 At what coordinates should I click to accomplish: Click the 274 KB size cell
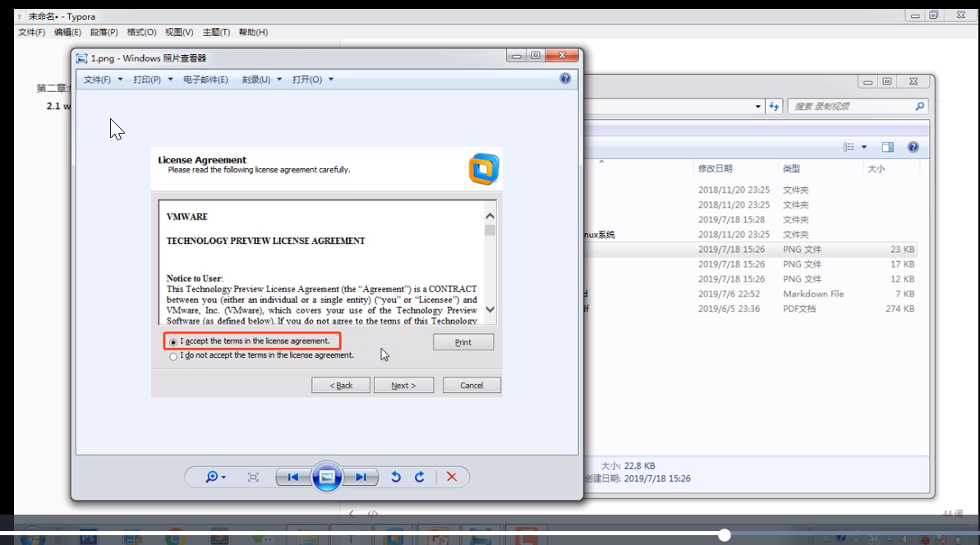tap(900, 309)
